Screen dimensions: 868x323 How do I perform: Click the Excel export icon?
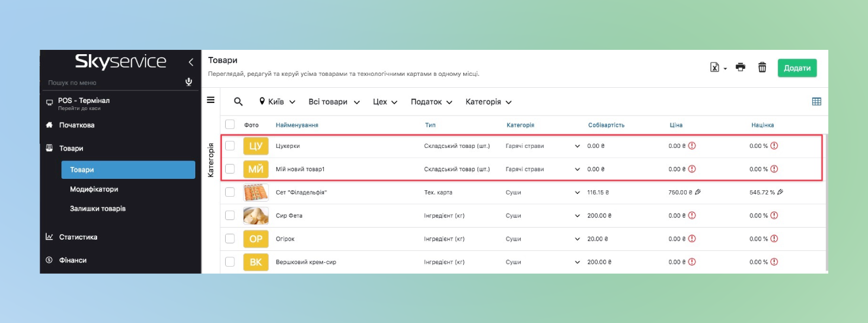(715, 67)
